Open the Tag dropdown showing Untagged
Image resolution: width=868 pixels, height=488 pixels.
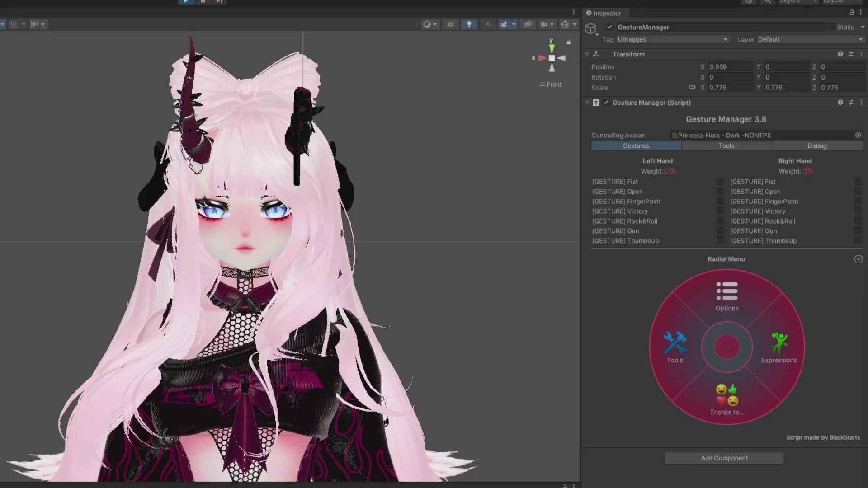coord(672,39)
